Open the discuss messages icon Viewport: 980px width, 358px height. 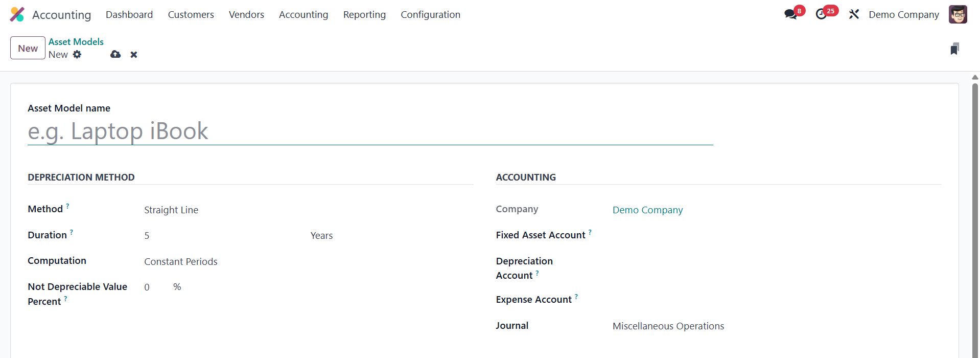[x=790, y=14]
